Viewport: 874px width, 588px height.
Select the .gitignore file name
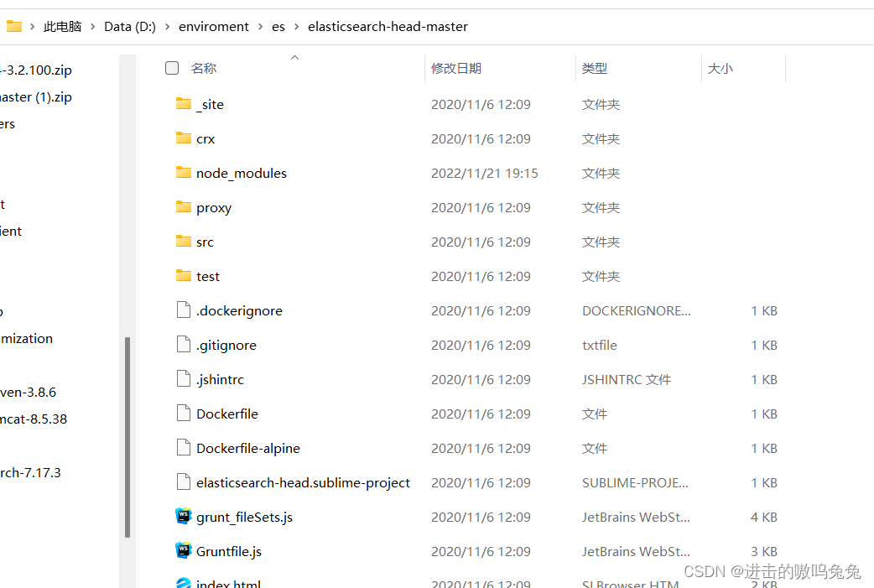tap(226, 346)
